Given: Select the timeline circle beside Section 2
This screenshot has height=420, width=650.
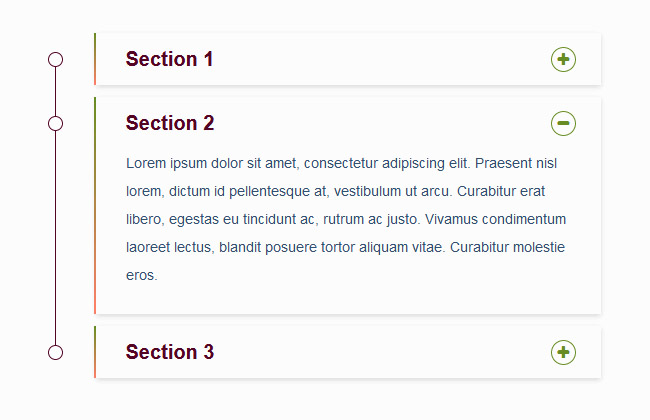Looking at the screenshot, I should [x=56, y=124].
